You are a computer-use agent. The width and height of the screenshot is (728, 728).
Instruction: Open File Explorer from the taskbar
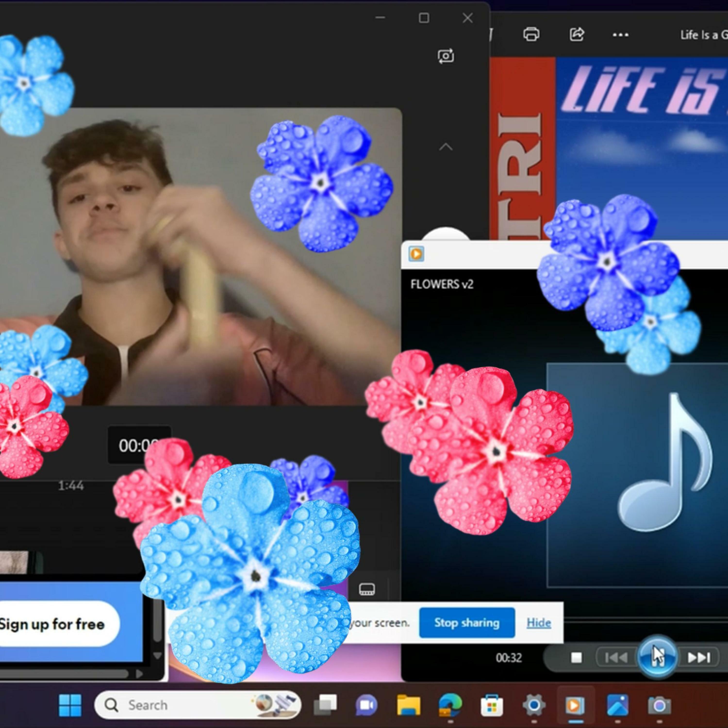[408, 705]
